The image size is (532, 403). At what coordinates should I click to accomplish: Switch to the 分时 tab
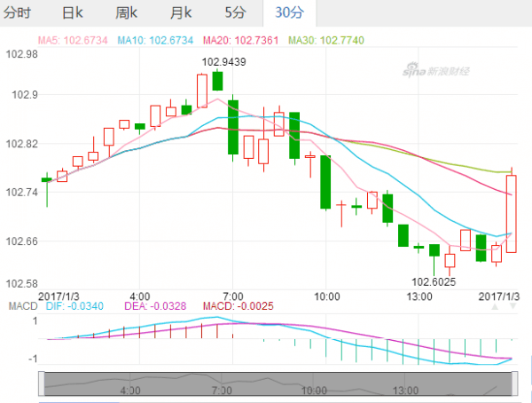point(17,13)
